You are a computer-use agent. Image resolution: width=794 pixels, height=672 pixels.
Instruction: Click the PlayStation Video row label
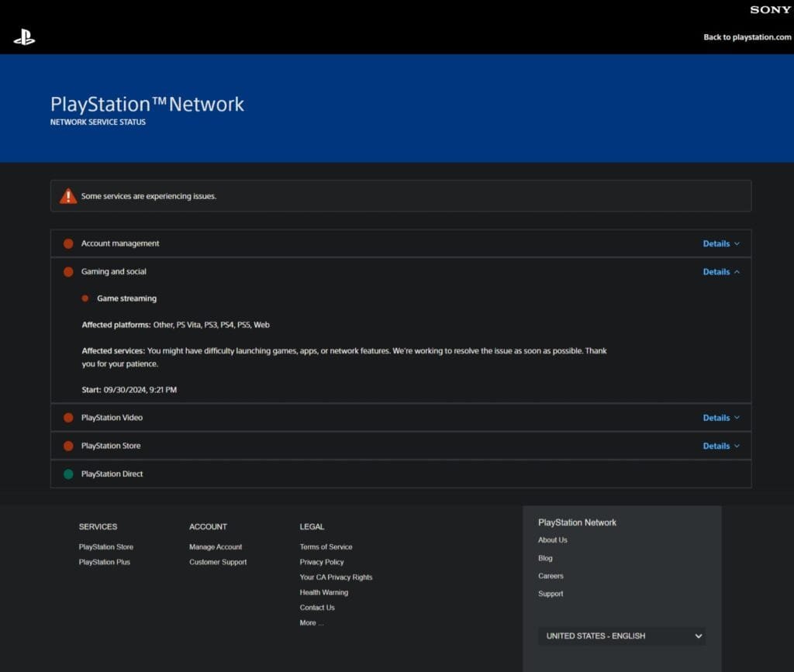point(112,418)
